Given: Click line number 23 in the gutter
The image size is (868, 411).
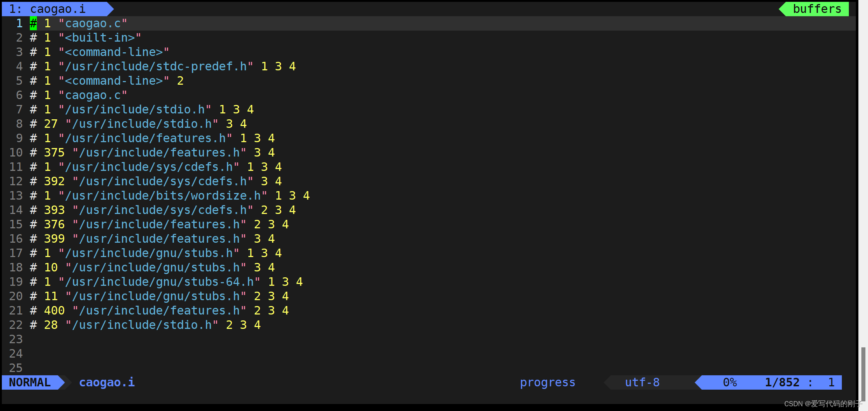Looking at the screenshot, I should point(16,339).
